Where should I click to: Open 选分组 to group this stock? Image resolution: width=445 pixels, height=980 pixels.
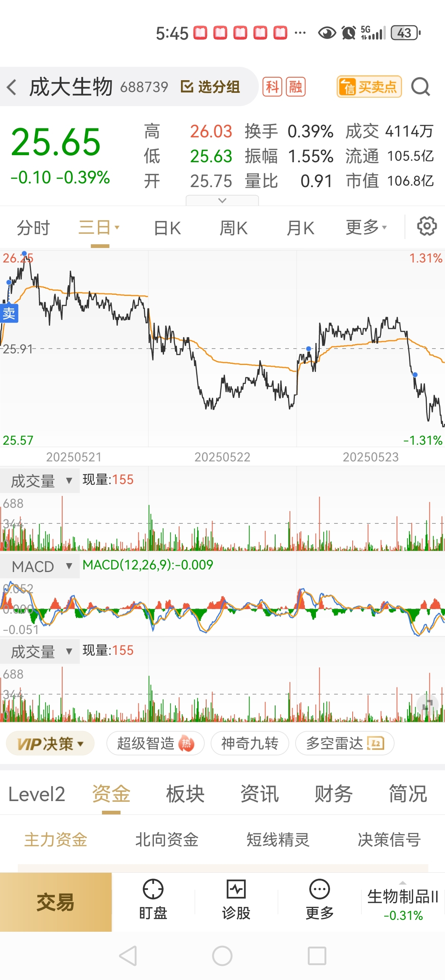tap(211, 87)
